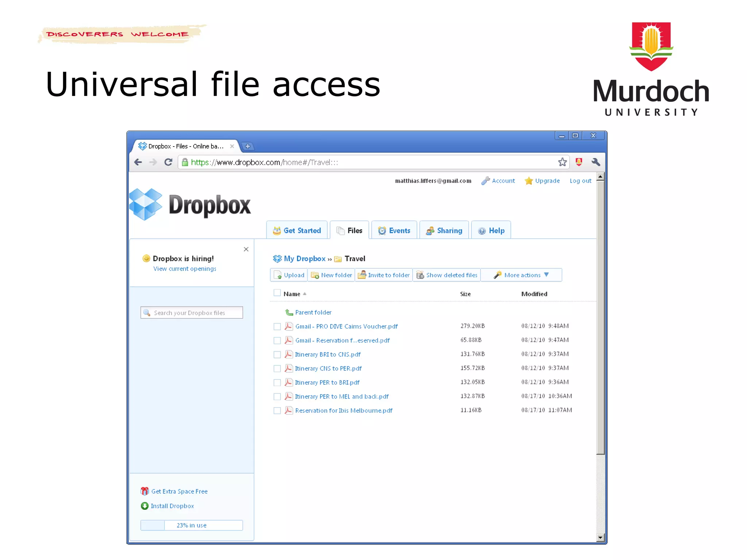
Task: Check the PER to MEL and back checkbox
Action: [x=277, y=397]
